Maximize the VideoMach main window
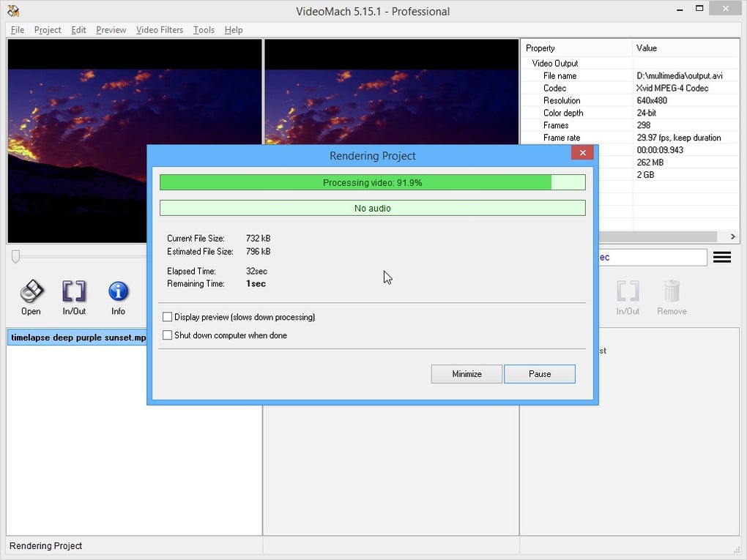This screenshot has width=747, height=560. coord(699,9)
